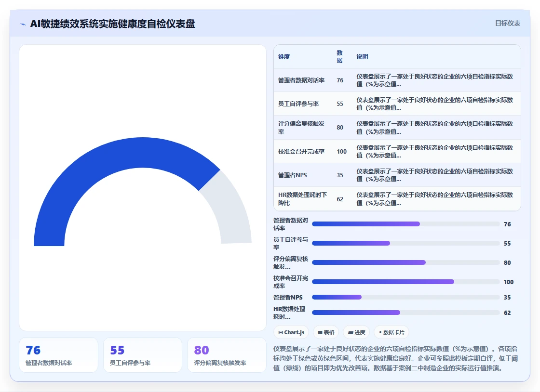This screenshot has width=540, height=392.
Task: Click the 目标仪表 label in header
Action: (x=507, y=23)
